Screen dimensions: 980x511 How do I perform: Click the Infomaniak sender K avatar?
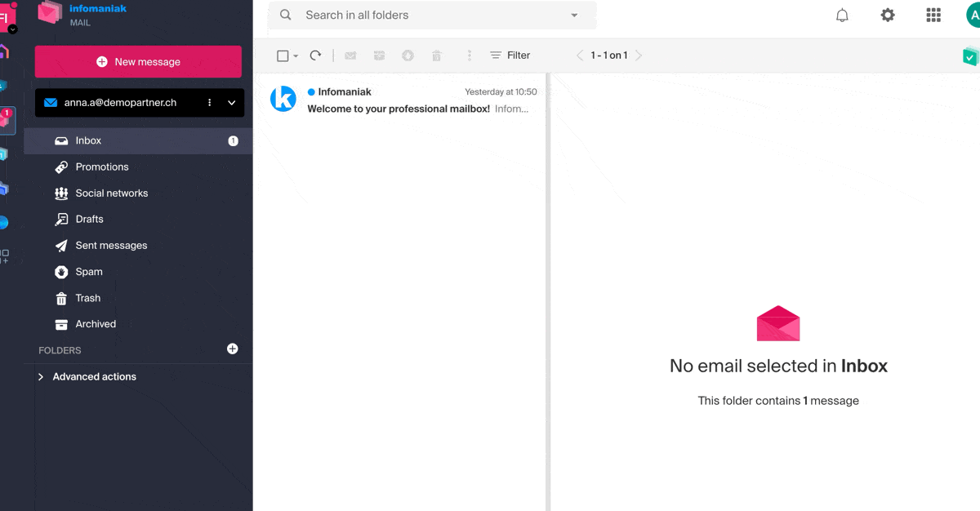pyautogui.click(x=283, y=99)
